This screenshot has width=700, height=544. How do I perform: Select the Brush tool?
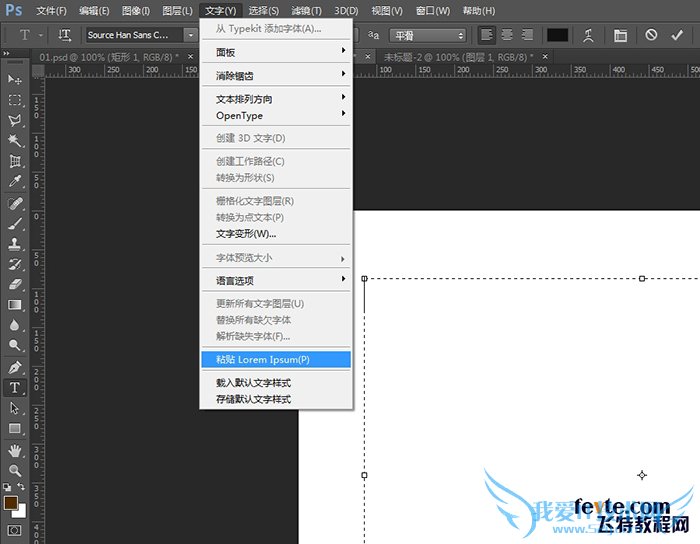(x=14, y=224)
